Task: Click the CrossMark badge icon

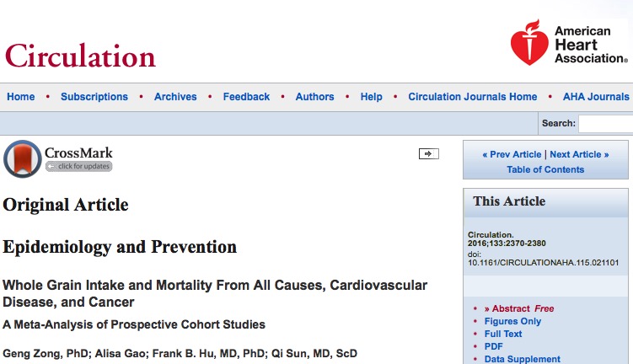Action: click(23, 159)
